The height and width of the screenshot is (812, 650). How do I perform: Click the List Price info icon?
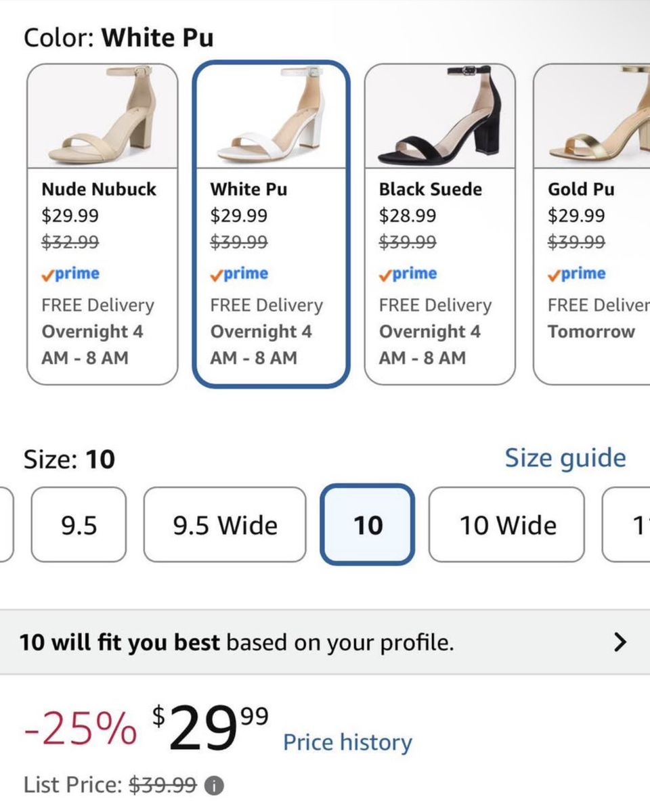[214, 786]
